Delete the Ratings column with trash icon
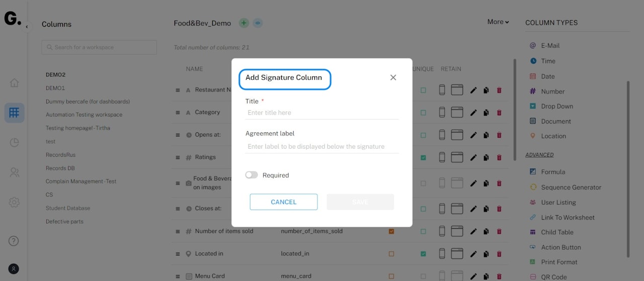 [x=499, y=157]
